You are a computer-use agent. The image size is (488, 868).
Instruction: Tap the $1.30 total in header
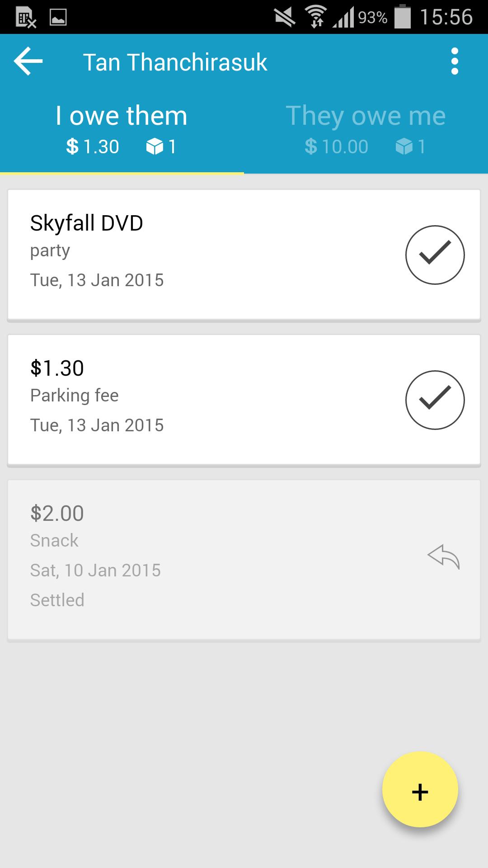pos(93,147)
